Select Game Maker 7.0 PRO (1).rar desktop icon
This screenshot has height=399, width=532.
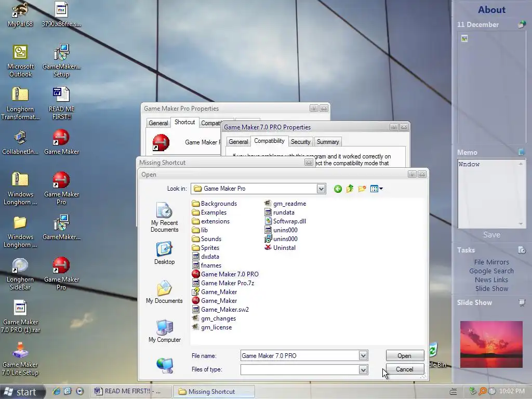pyautogui.click(x=20, y=317)
